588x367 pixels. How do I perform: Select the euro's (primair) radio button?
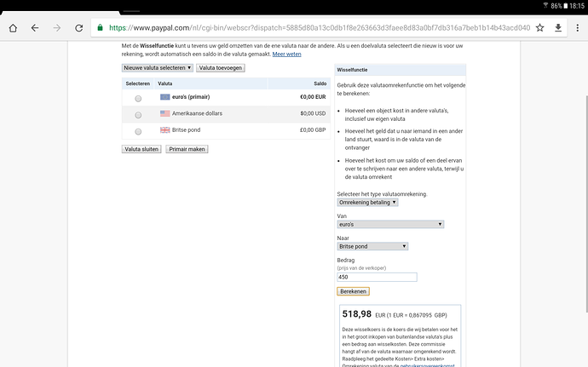[138, 98]
